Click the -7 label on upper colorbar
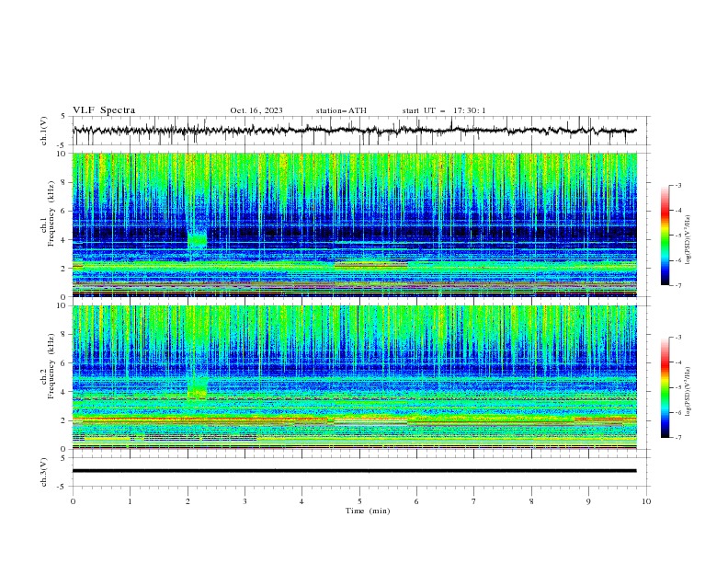Viewport: 728px width, 563px height. pos(677,285)
